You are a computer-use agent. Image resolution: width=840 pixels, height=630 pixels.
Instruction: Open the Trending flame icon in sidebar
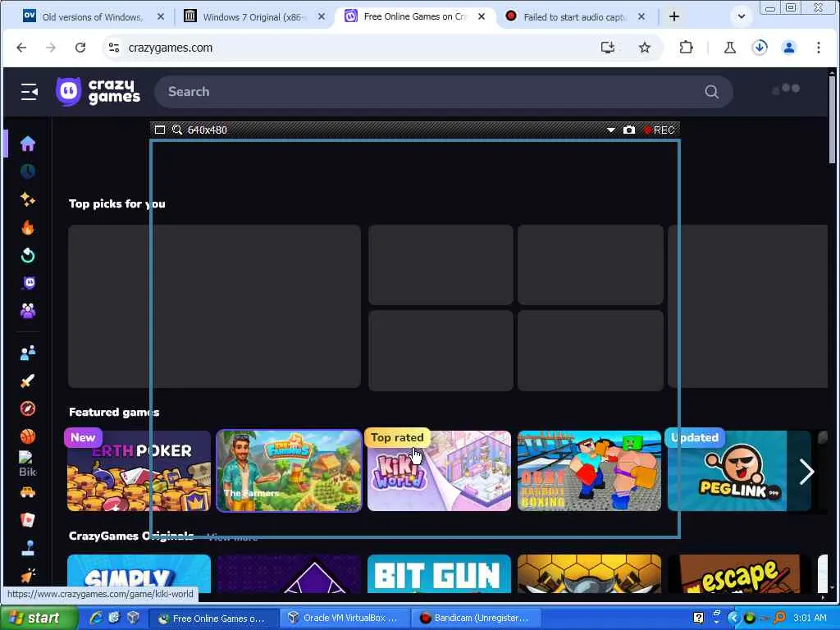click(28, 228)
